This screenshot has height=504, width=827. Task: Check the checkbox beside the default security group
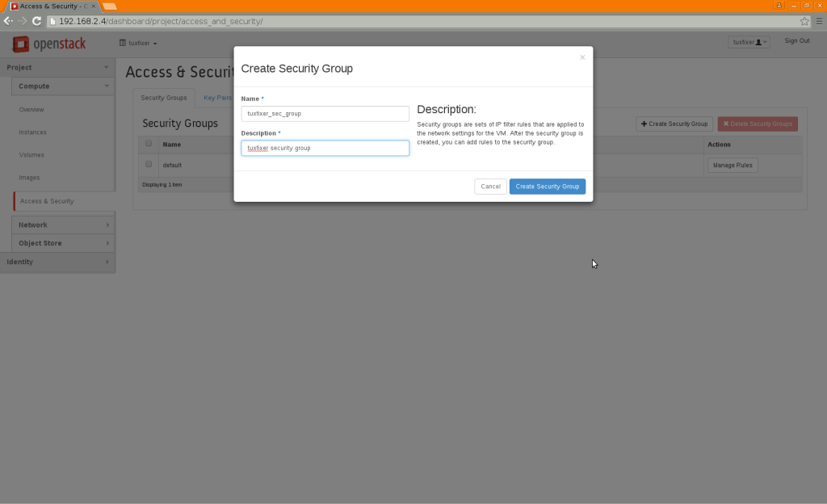tap(148, 164)
